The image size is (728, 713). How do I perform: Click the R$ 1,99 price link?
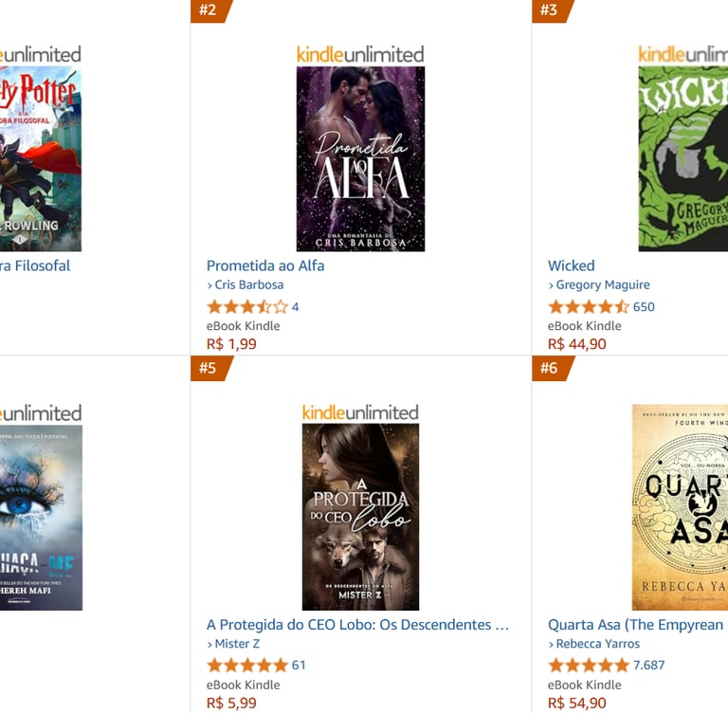231,344
